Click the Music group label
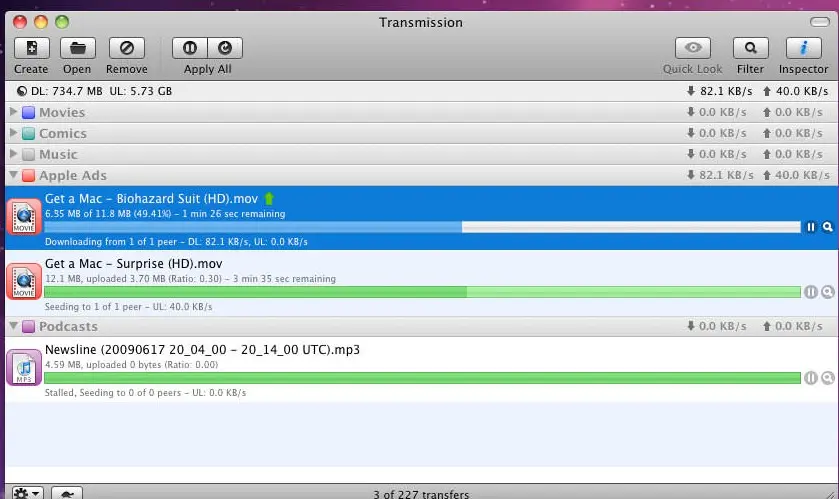Screen dimensions: 839x499 pos(58,155)
